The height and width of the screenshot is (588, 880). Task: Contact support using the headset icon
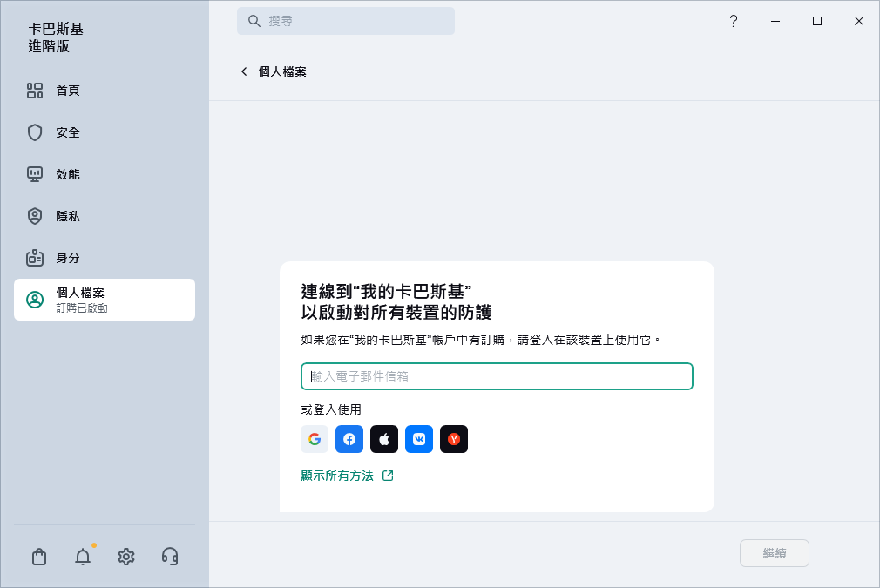169,556
